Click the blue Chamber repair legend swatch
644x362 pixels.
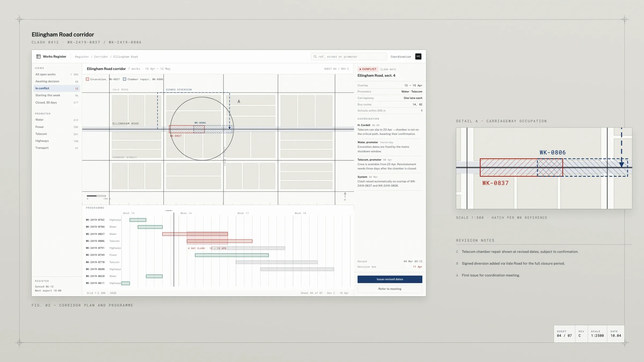(125, 79)
